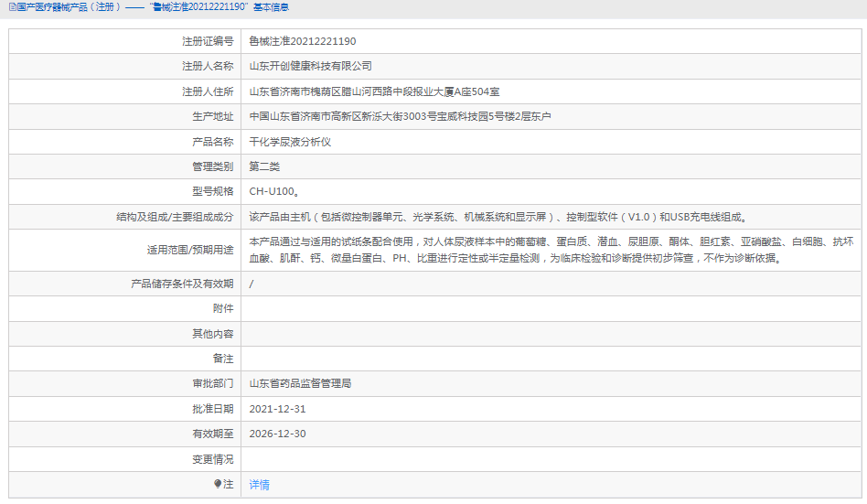Click the production address with 宝威科技园5号楼

point(400,117)
